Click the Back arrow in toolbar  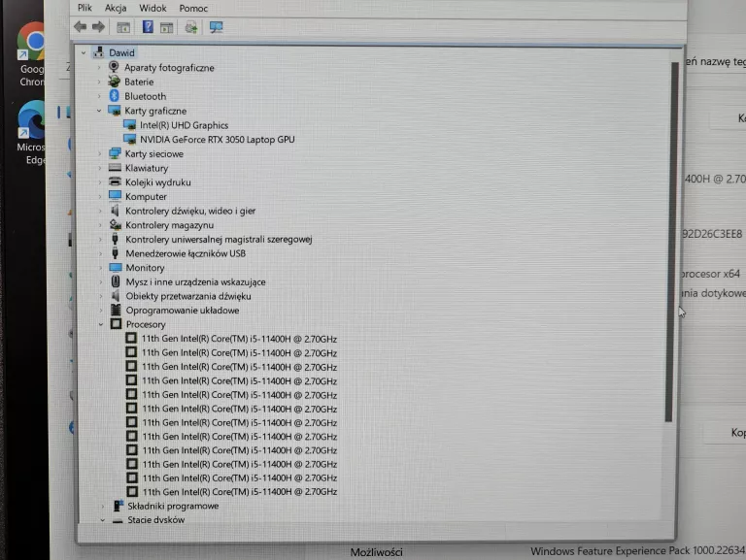81,27
